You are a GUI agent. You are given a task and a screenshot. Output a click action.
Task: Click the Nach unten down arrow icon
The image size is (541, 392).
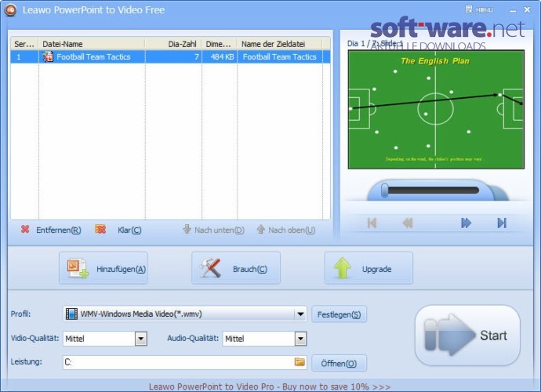187,229
